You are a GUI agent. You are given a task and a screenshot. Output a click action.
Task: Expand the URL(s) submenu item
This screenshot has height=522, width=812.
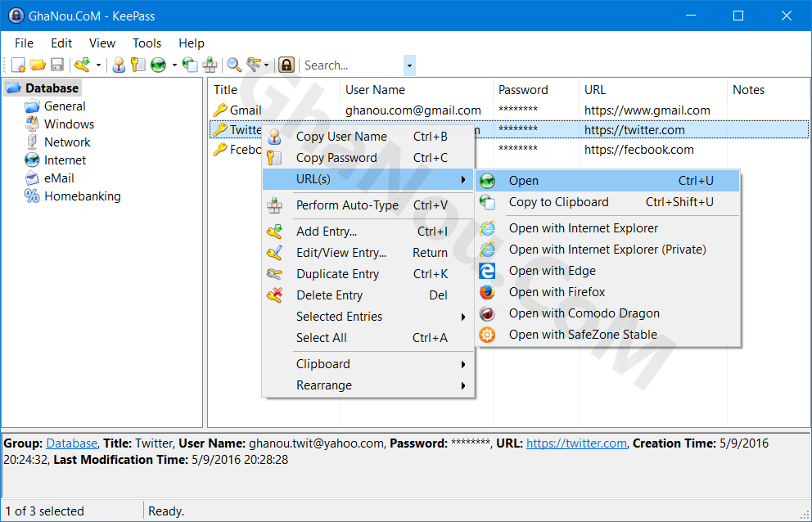coord(368,179)
